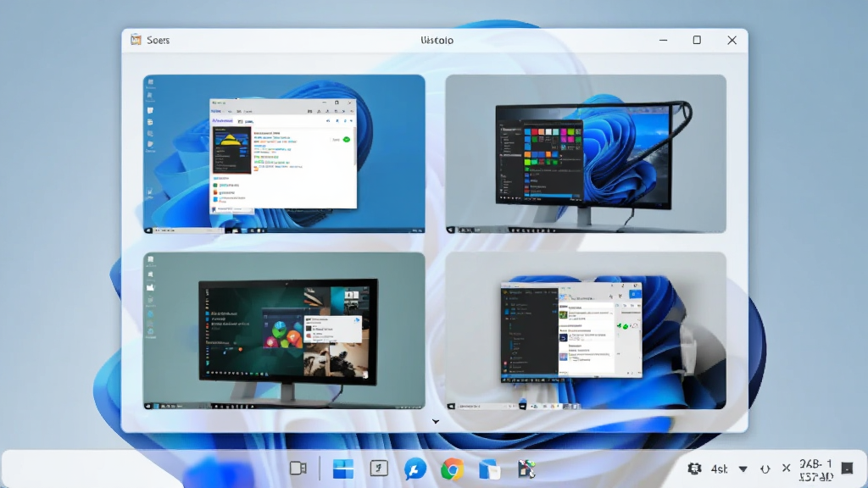Open Task View from the taskbar
The height and width of the screenshot is (488, 868).
pos(298,469)
